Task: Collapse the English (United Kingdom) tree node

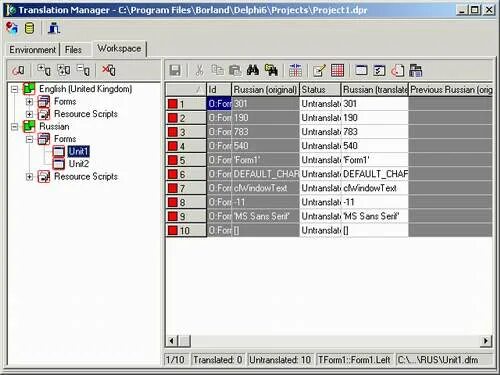Action: 15,89
